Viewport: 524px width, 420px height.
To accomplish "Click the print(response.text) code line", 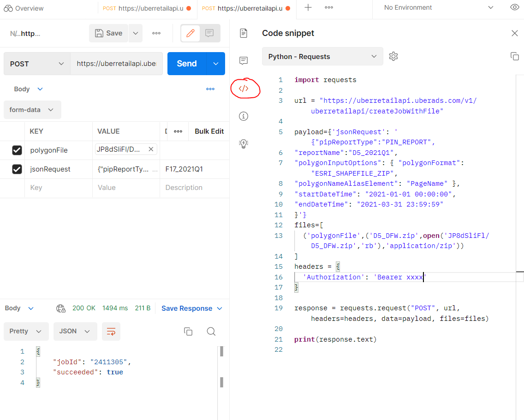I will pyautogui.click(x=335, y=339).
